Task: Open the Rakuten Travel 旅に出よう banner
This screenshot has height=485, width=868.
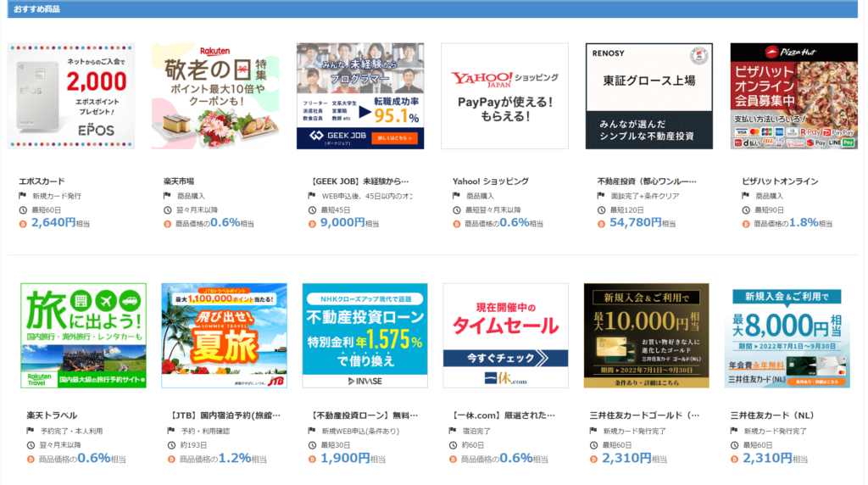Action: coord(84,336)
